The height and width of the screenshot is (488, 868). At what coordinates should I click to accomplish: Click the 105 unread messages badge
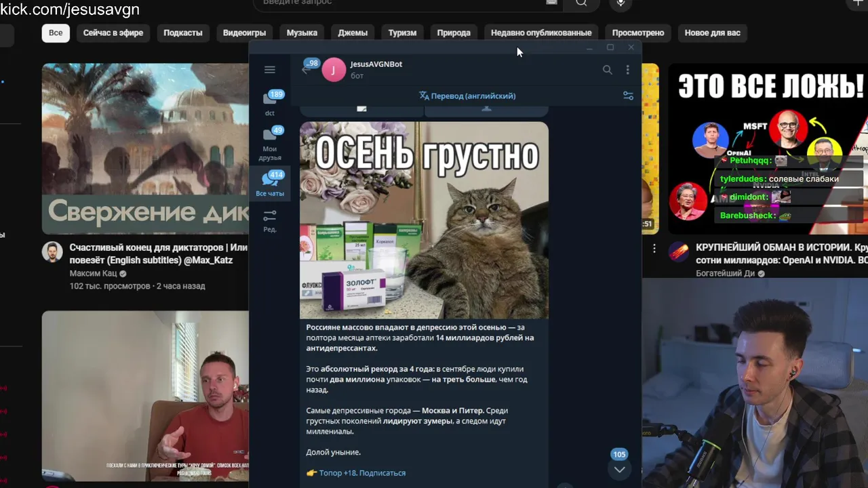coord(619,454)
